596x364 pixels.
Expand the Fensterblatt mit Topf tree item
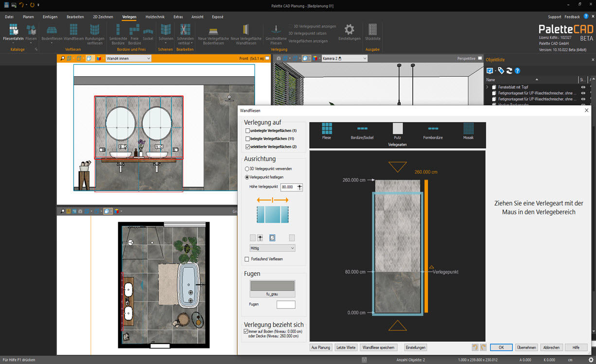click(487, 87)
